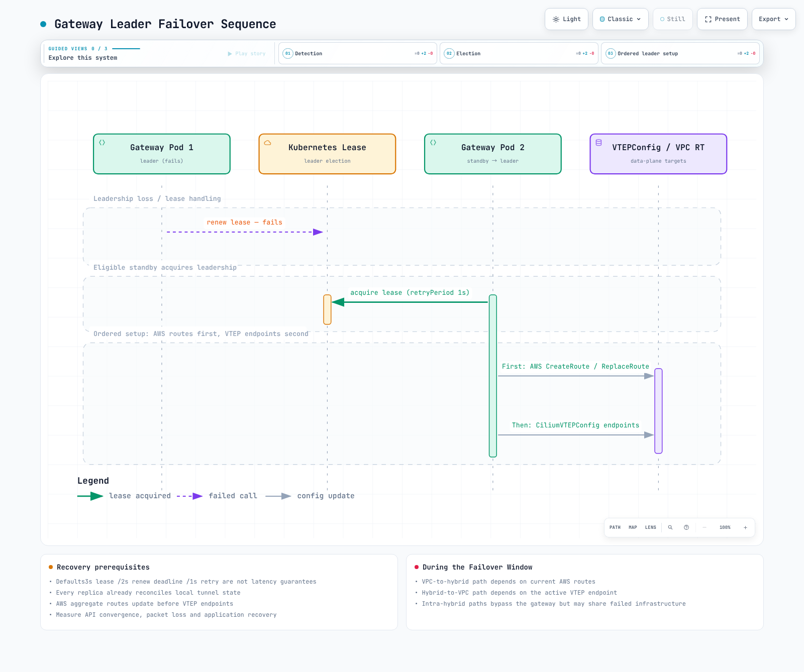
Task: Zoom in with the plus button
Action: tap(746, 527)
